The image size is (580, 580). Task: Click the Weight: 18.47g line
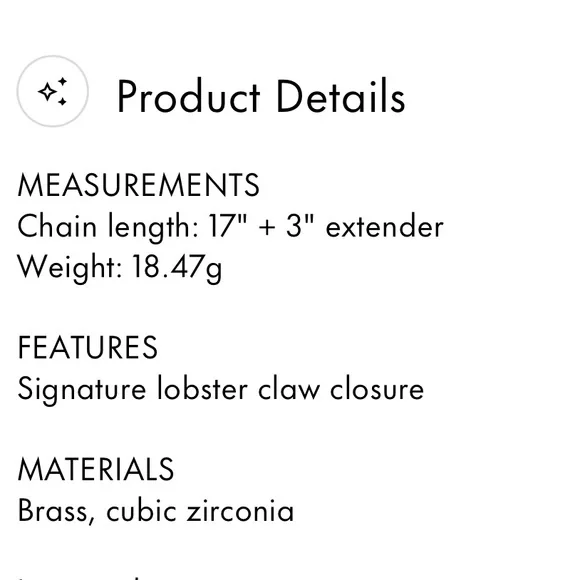pos(120,268)
